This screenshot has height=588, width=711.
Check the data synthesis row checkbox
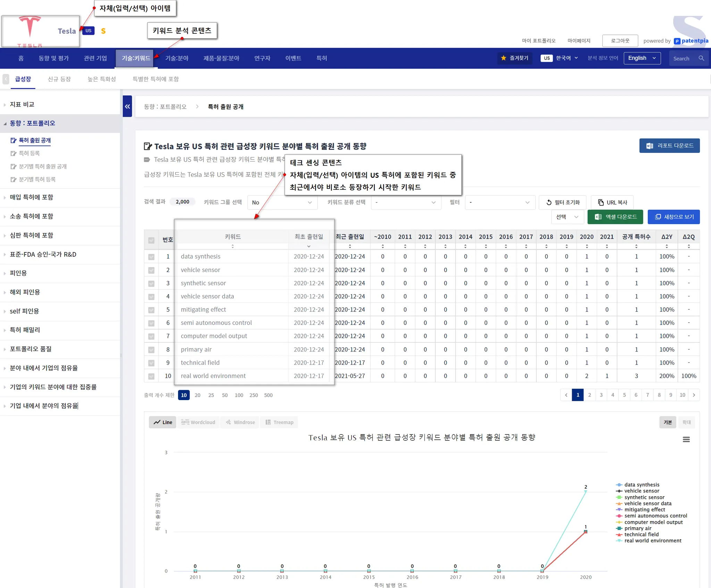[151, 257]
